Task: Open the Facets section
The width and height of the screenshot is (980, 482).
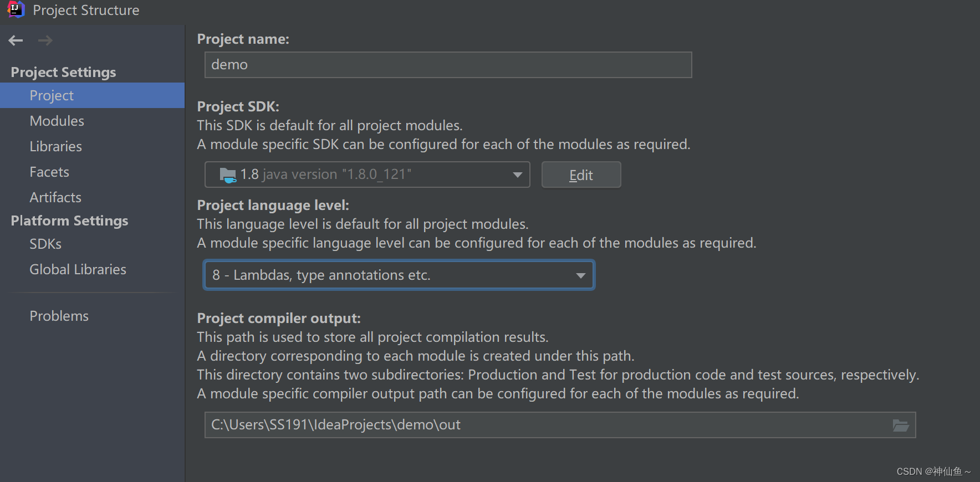Action: pyautogui.click(x=49, y=172)
